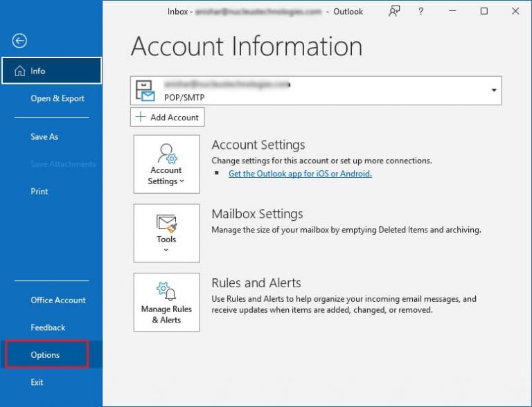Open Get the Outlook app link
Image resolution: width=532 pixels, height=407 pixels.
(300, 174)
